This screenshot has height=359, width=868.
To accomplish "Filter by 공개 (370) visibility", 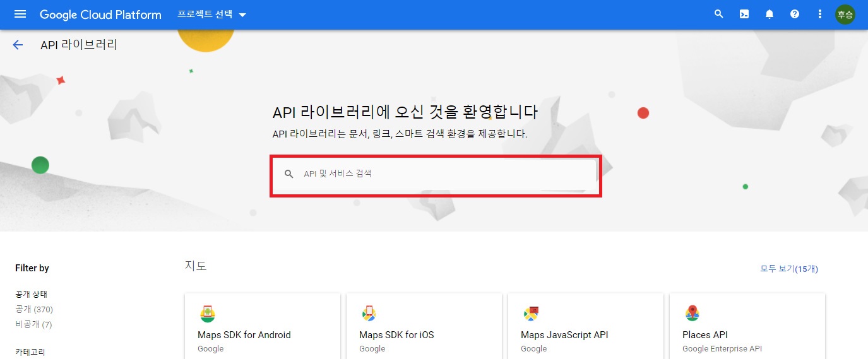I will pos(34,309).
